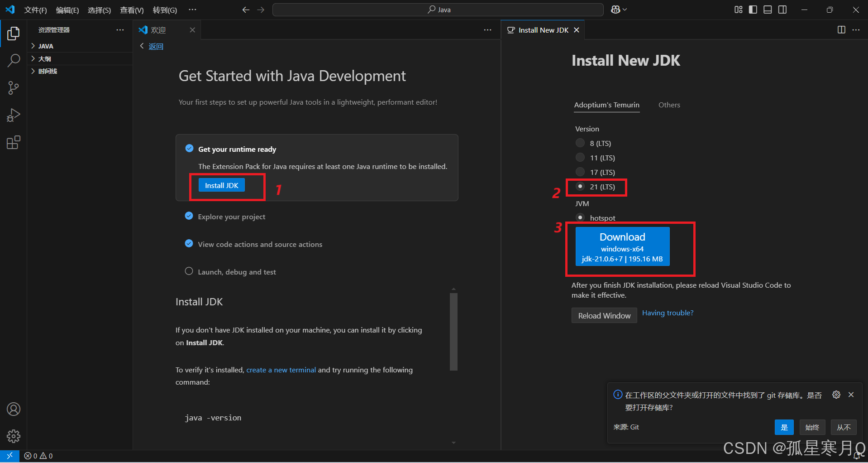The image size is (868, 463).
Task: Select JDK version 21 (LTS)
Action: click(580, 187)
